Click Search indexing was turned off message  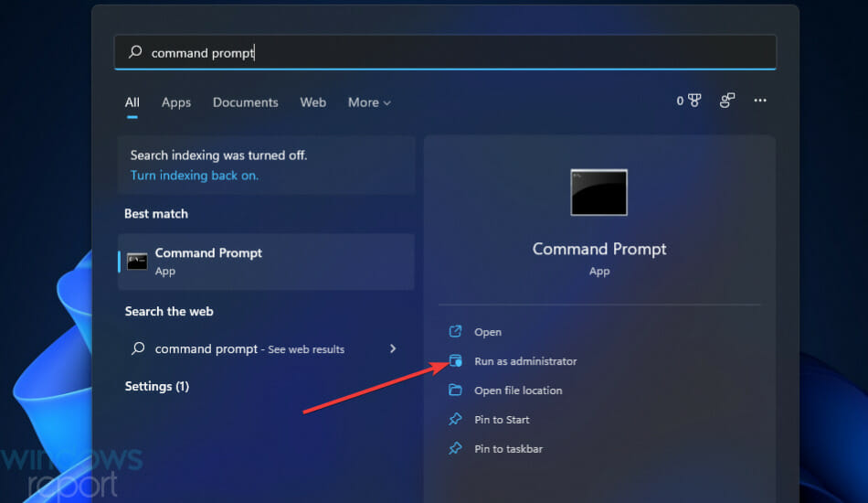pos(218,155)
